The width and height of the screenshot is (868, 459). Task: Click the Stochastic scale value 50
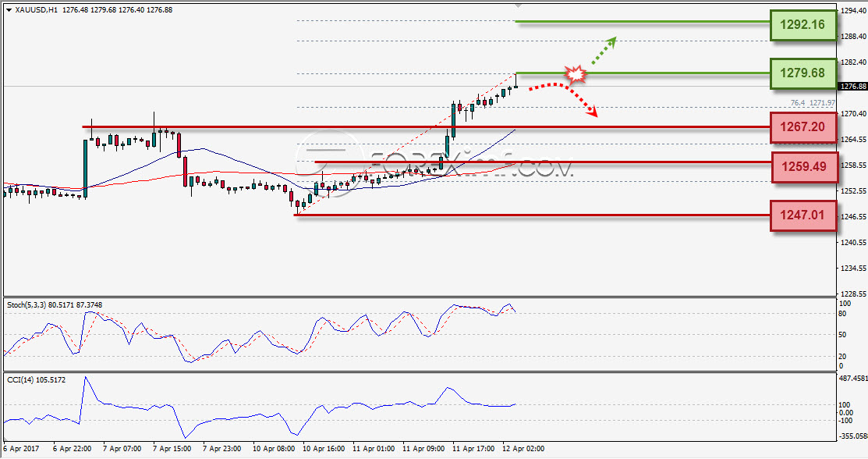[842, 335]
